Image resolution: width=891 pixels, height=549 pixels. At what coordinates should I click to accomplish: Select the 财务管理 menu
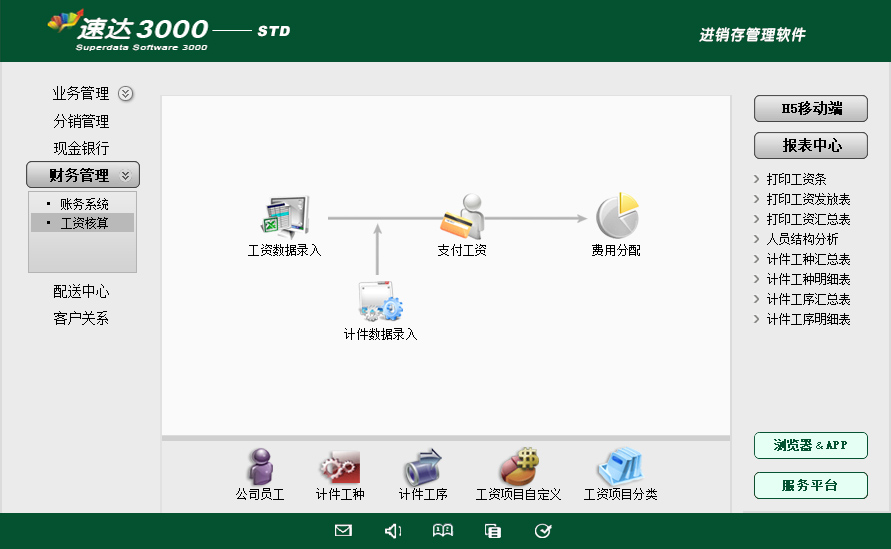[x=83, y=175]
